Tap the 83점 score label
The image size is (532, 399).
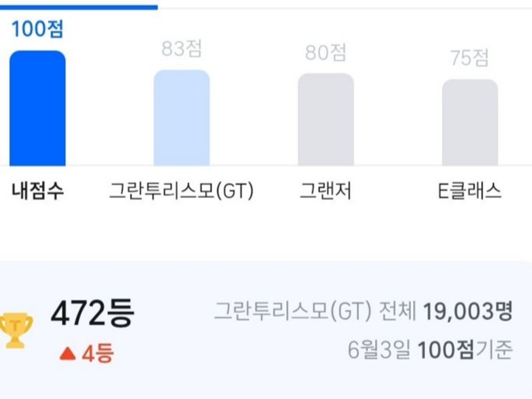[182, 49]
